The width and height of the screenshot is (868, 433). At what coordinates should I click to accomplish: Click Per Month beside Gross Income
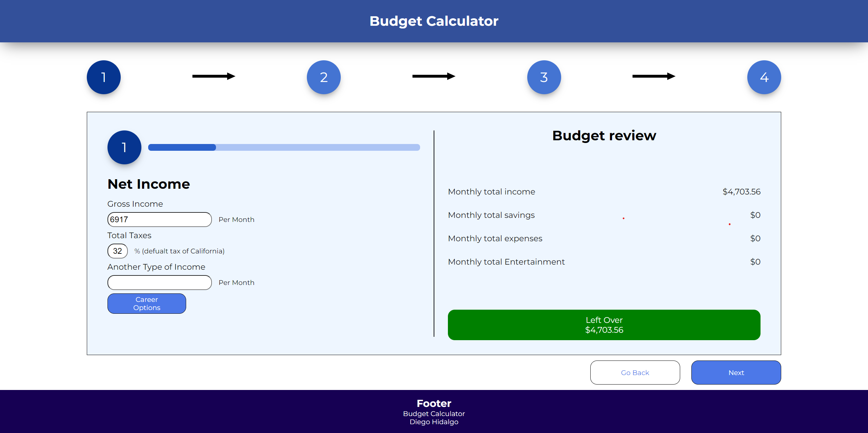click(x=236, y=220)
